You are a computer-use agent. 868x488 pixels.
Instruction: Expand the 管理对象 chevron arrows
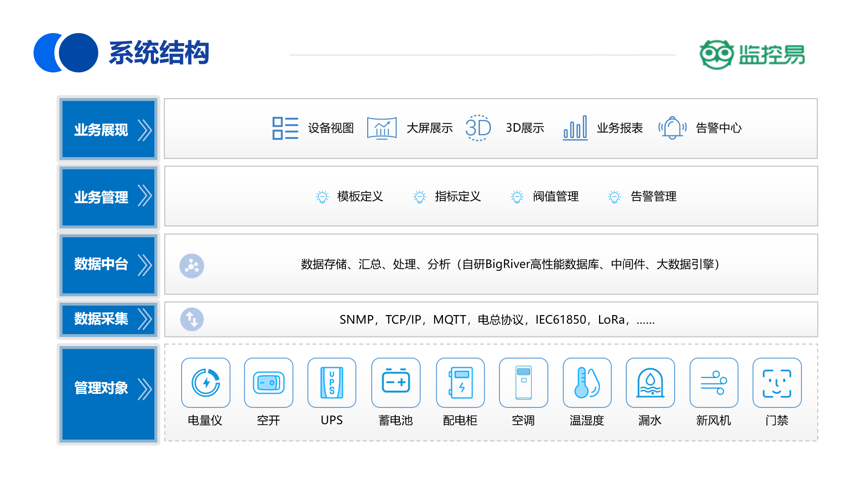(x=145, y=389)
